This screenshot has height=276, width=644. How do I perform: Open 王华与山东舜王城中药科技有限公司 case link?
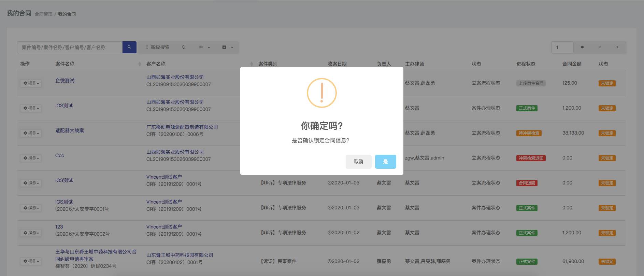pyautogui.click(x=96, y=255)
